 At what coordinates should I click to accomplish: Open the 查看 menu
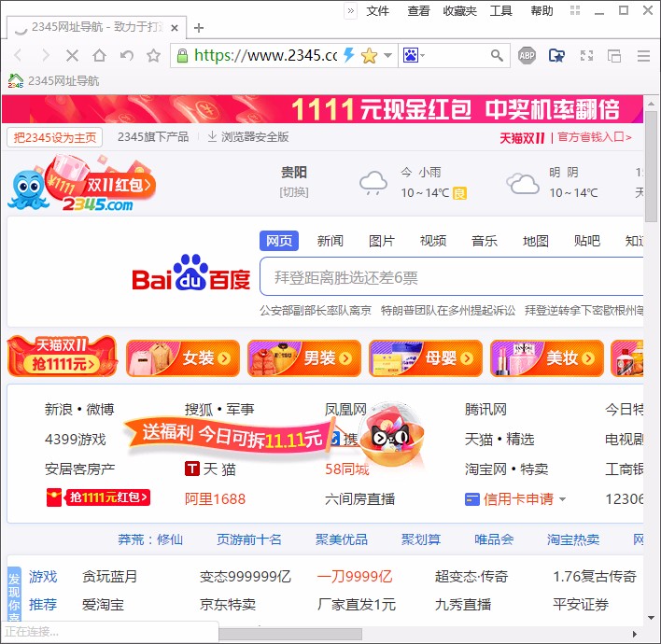[x=418, y=11]
